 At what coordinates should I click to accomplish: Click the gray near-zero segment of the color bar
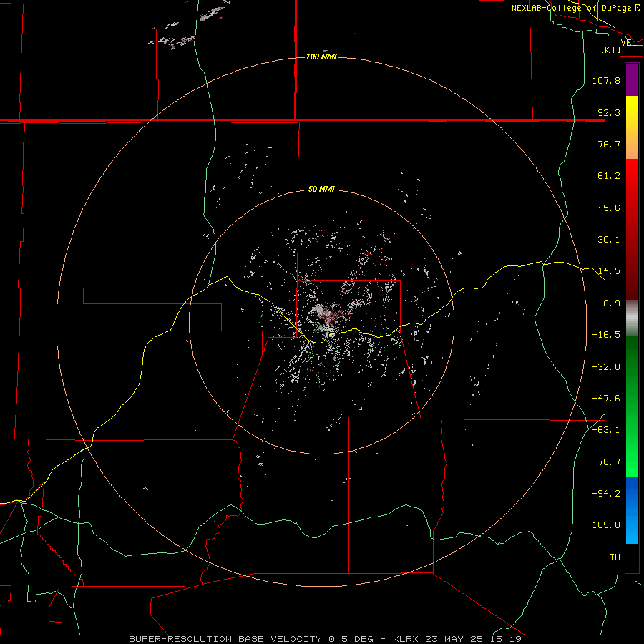click(x=632, y=318)
